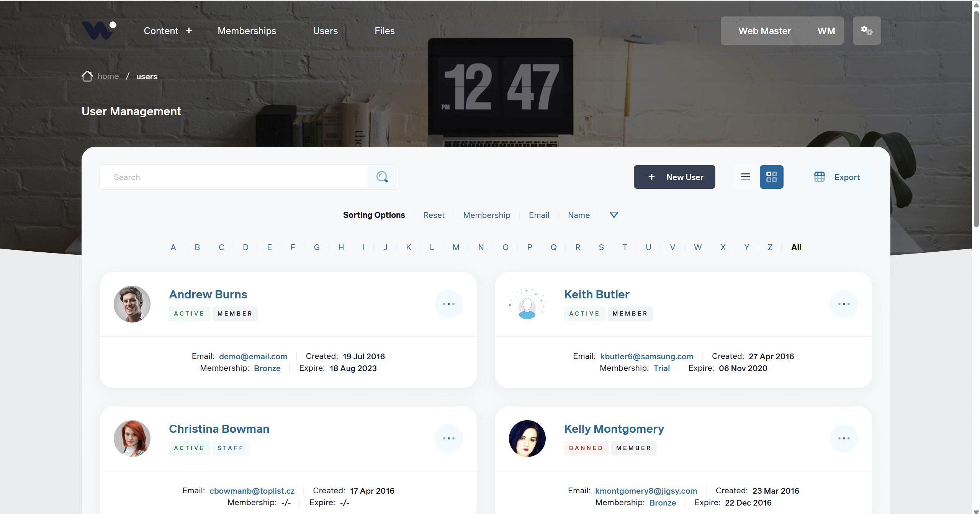Viewport: 980px width, 514px height.
Task: Open options menu on Kelly Montgomery card
Action: (x=844, y=438)
